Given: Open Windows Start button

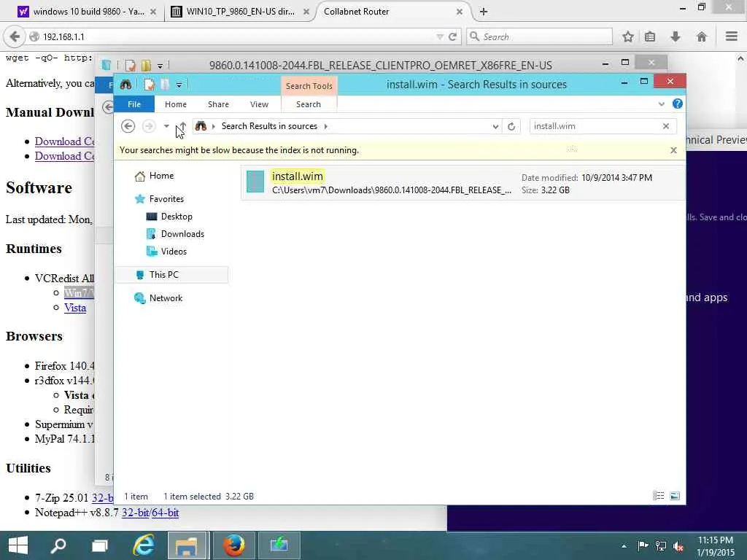Looking at the screenshot, I should (18, 545).
